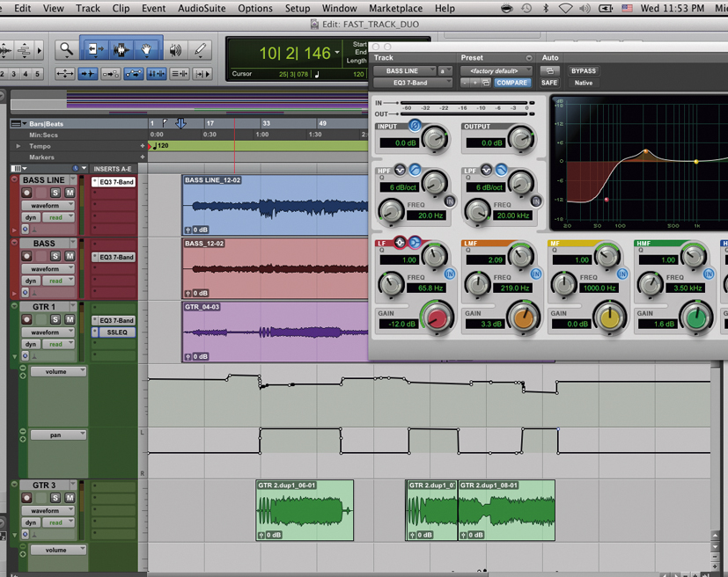Click the LF FREQ value 65.8 Hz
Image resolution: width=728 pixels, height=577 pixels.
coord(426,288)
